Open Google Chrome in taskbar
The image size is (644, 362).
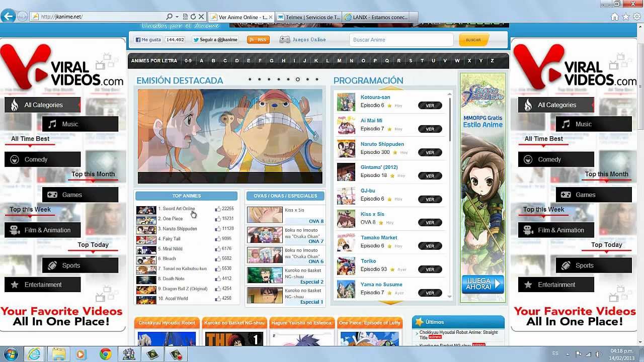(x=105, y=354)
